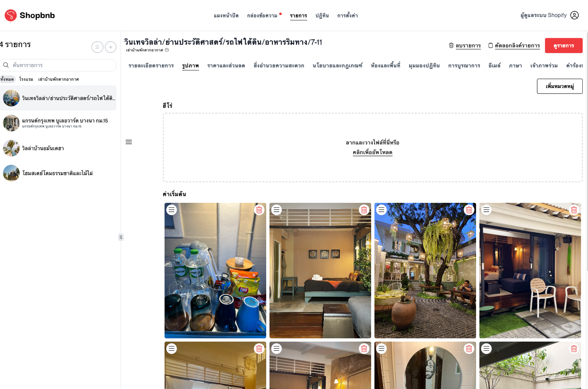The image size is (588, 389).
Task: Open the user profile account icon
Action: tap(574, 15)
